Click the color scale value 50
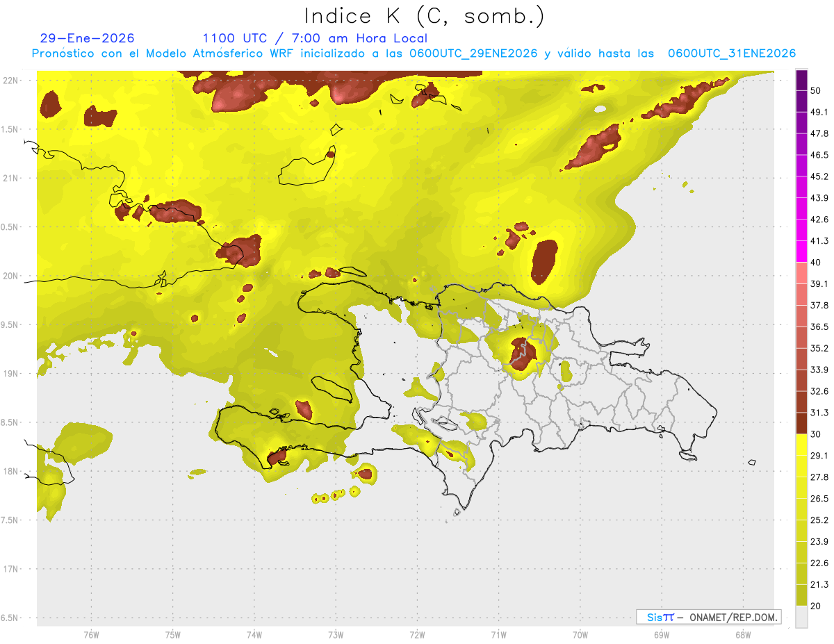The image size is (834, 644). point(816,90)
